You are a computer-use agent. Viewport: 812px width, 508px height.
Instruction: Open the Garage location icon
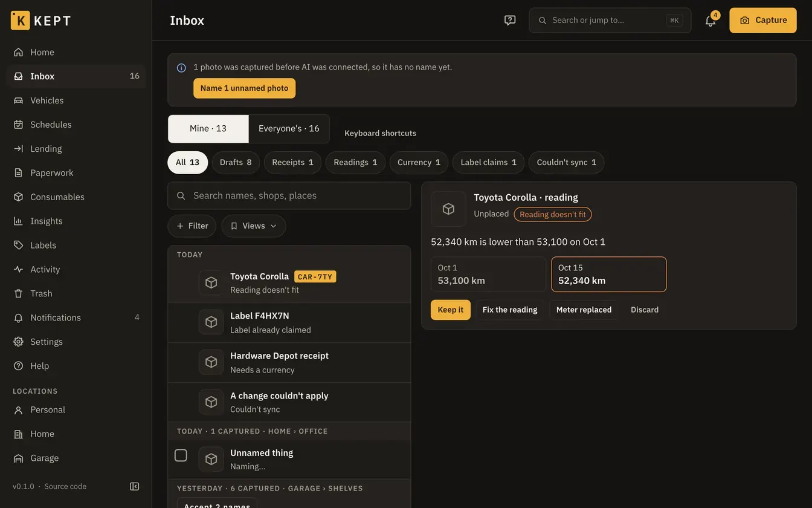pos(19,458)
